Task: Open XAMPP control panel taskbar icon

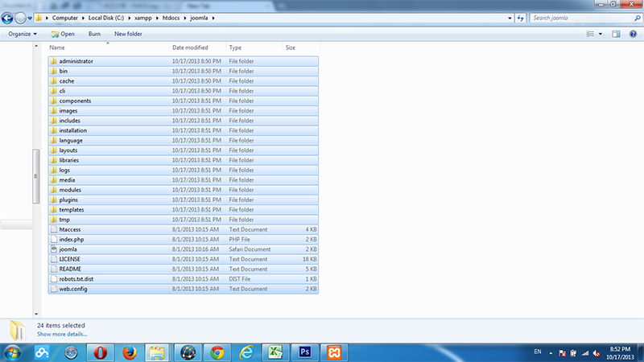Action: pos(334,352)
